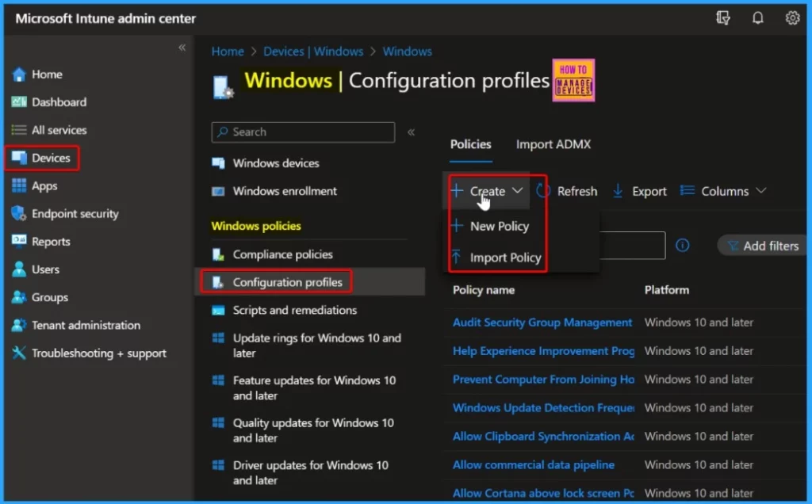This screenshot has height=504, width=812.
Task: Open the Apps grid icon
Action: 19,185
